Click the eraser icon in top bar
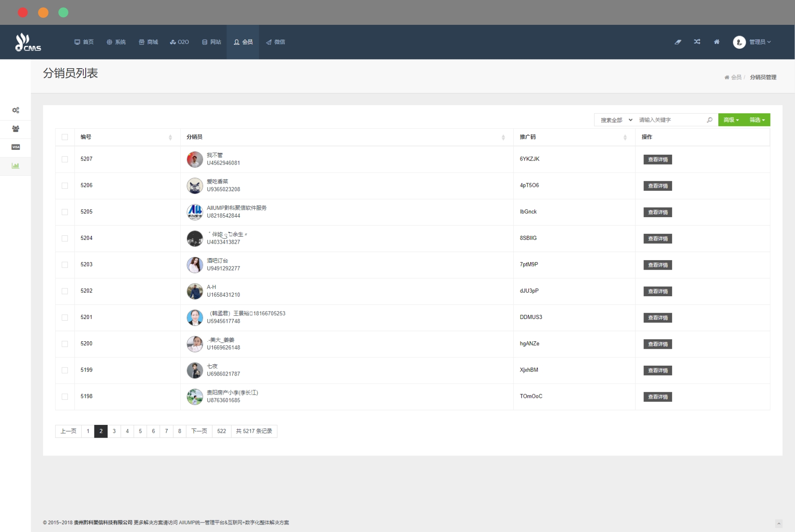This screenshot has height=532, width=795. pyautogui.click(x=678, y=42)
